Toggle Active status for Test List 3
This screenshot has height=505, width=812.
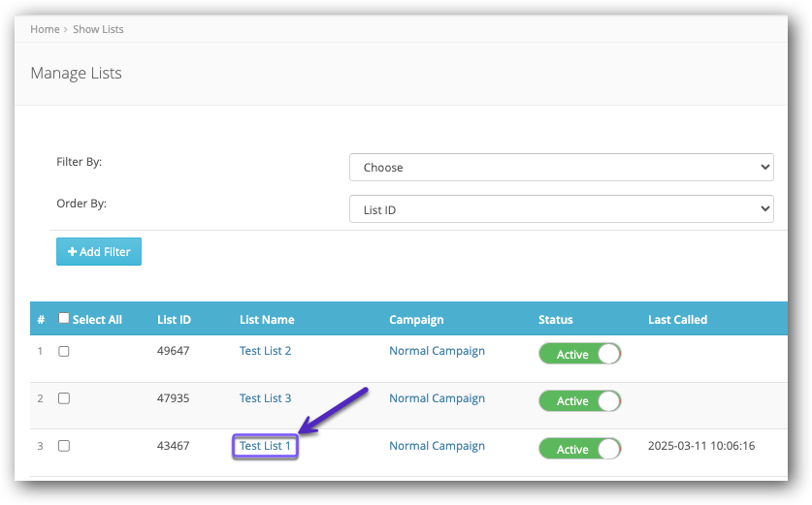tap(580, 400)
